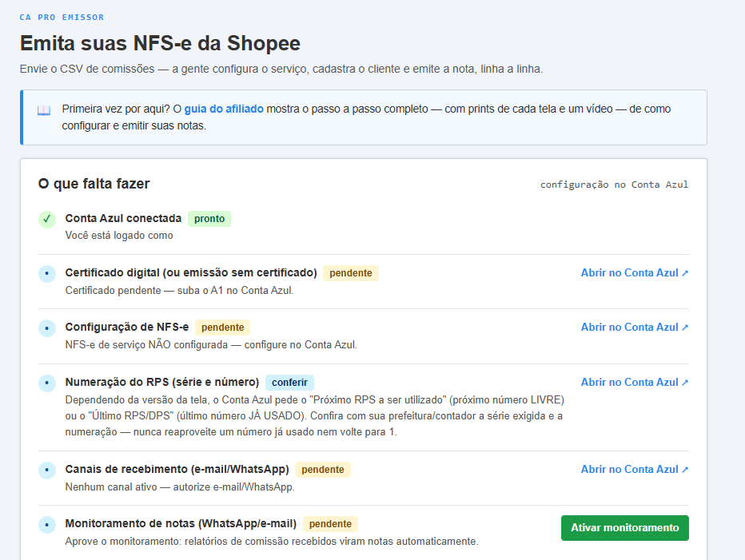Click the Conta Azul conectada title
The width and height of the screenshot is (745, 560).
tap(123, 218)
